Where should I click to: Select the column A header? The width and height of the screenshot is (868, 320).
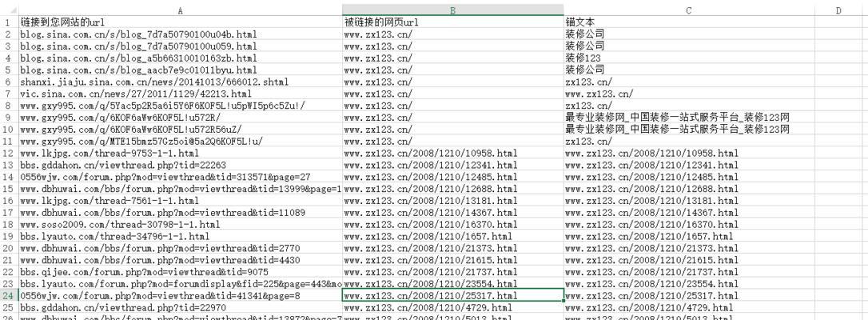tap(180, 10)
